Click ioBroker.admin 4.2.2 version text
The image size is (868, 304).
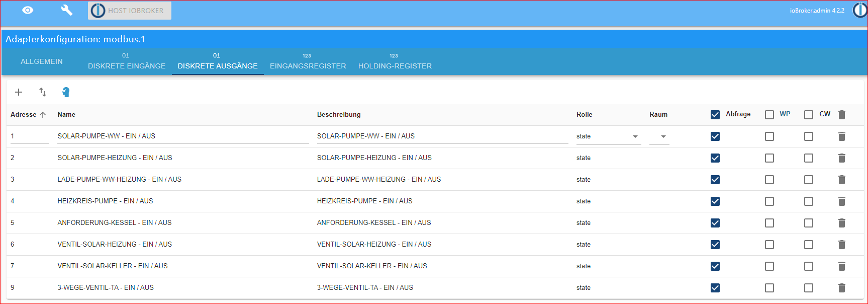click(817, 11)
